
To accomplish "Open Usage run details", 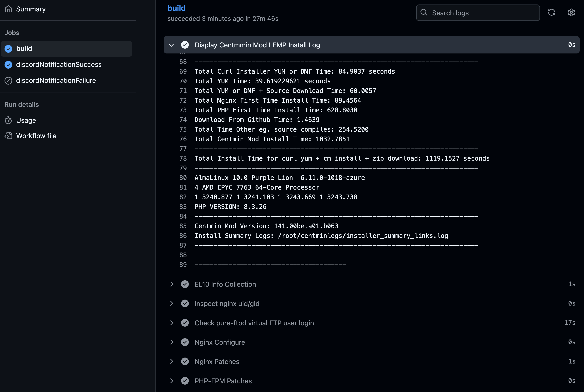I will point(26,120).
